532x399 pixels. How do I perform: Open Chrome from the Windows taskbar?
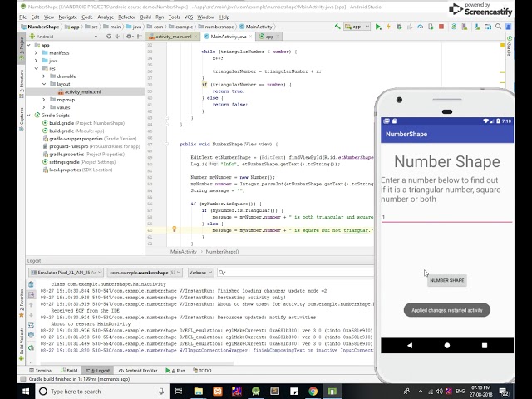click(313, 392)
